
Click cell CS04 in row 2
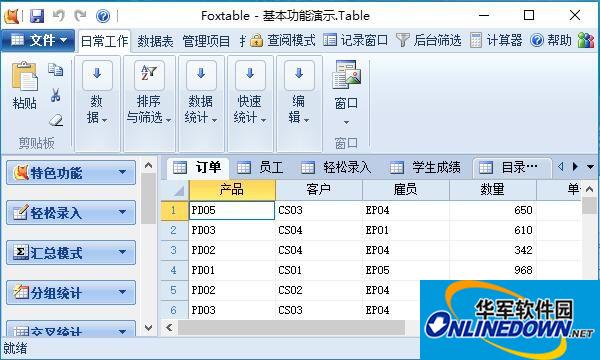319,230
